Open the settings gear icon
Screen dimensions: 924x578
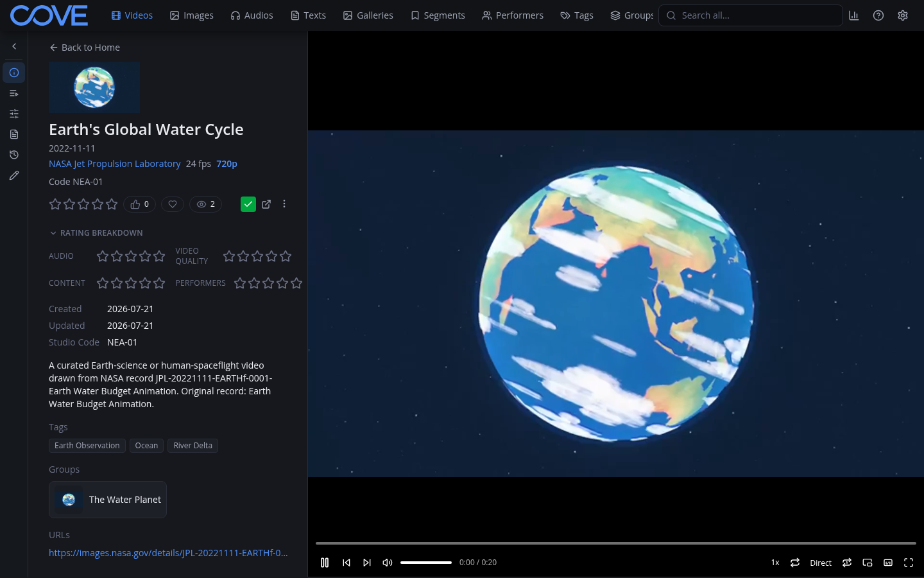903,15
